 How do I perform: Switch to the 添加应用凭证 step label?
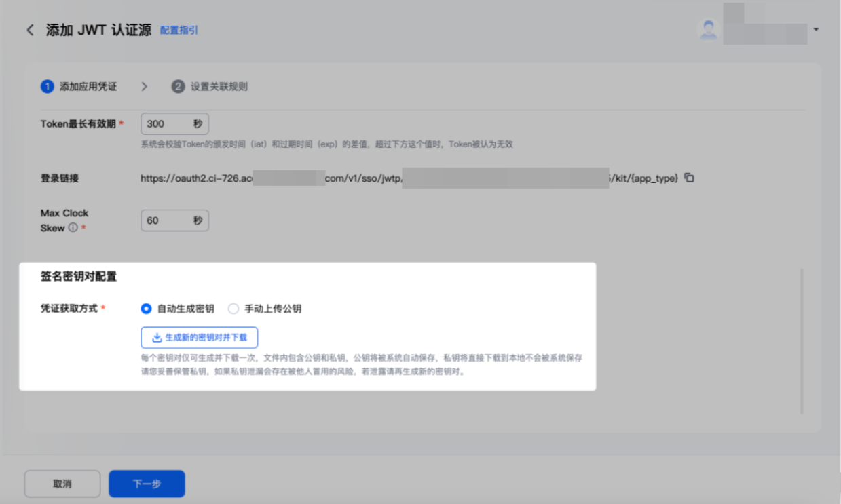pyautogui.click(x=88, y=87)
